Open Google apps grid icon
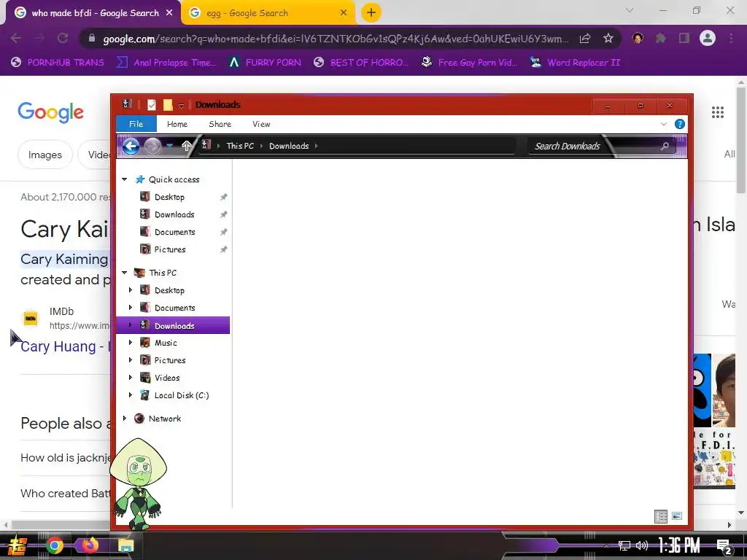This screenshot has height=560, width=747. coord(718,112)
